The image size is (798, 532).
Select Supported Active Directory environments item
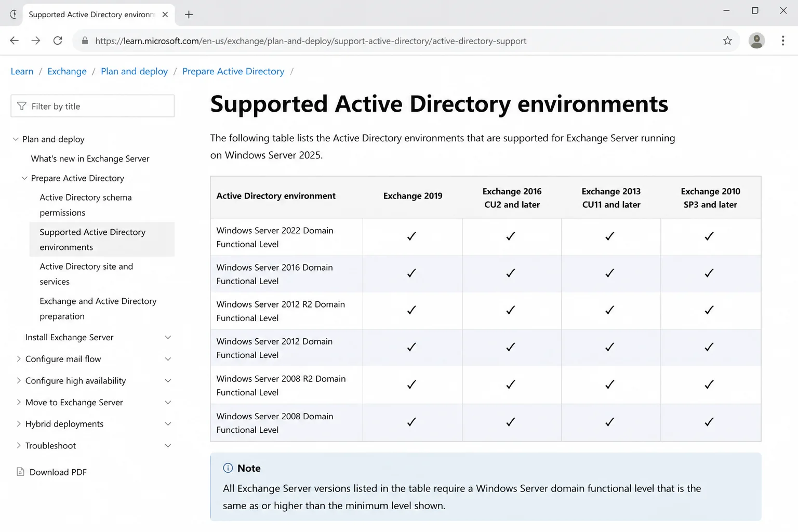point(102,240)
